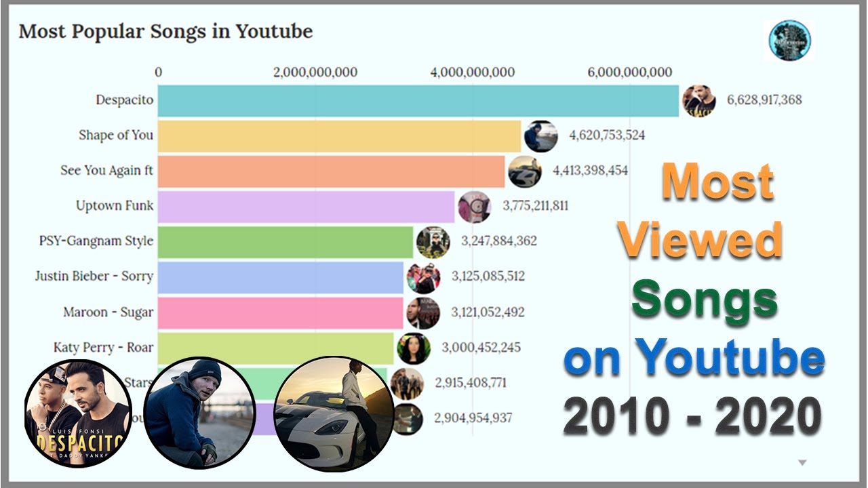Click the lime Katy Perry Roar bar

click(x=276, y=348)
